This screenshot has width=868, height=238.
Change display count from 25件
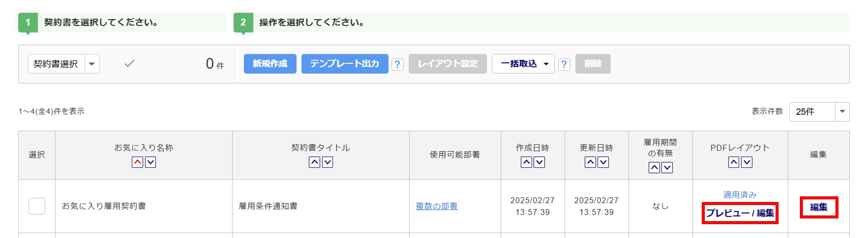(x=819, y=112)
